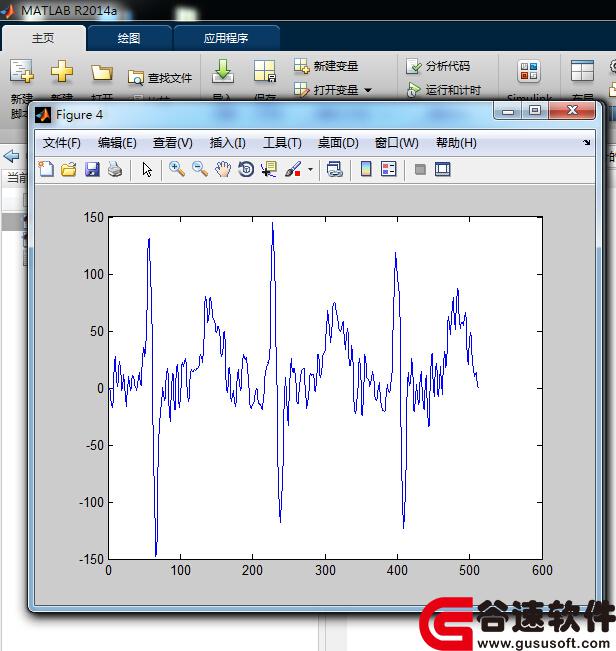
Task: Select the Rotate 3D tool
Action: (x=246, y=169)
